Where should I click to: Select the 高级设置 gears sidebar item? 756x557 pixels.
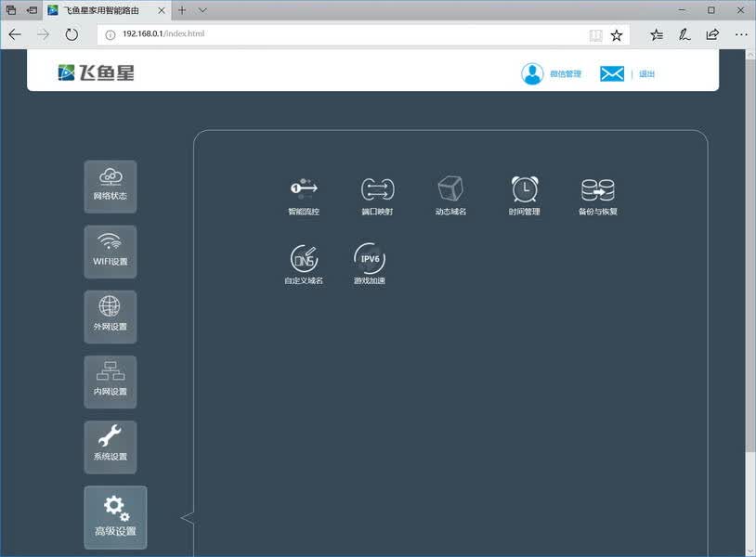pyautogui.click(x=116, y=517)
